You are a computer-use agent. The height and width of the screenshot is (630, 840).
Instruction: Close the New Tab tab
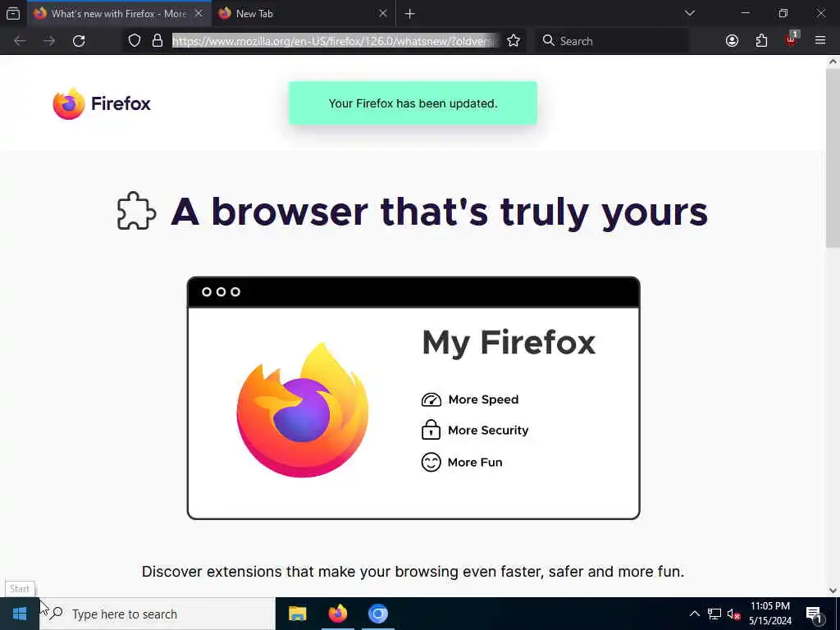pos(383,13)
